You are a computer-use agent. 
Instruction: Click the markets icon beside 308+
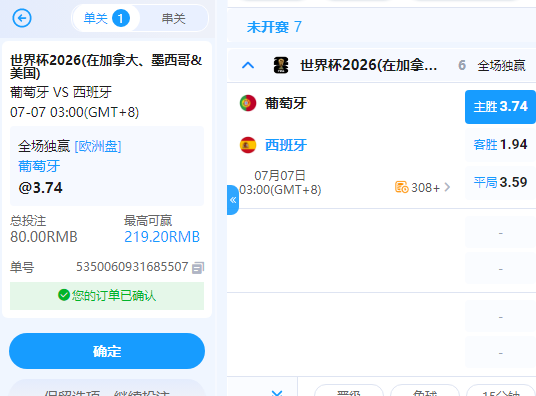[x=402, y=187]
